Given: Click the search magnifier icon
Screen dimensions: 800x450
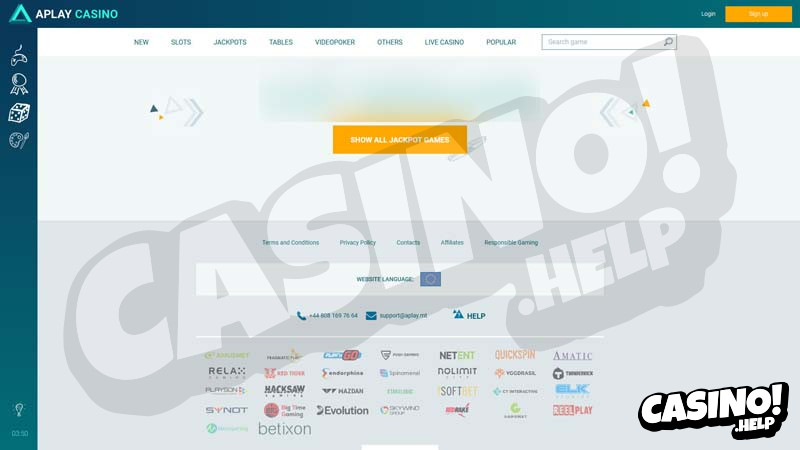Looking at the screenshot, I should (668, 42).
